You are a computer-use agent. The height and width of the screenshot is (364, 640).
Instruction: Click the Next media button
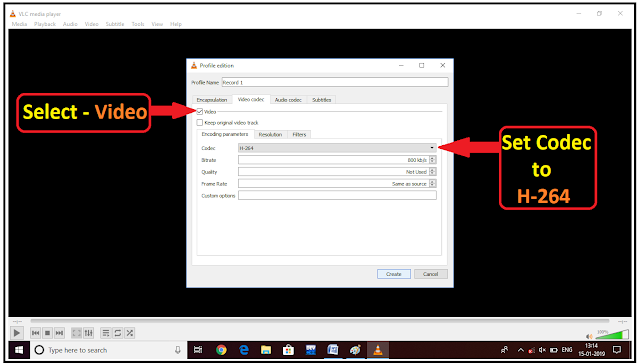pyautogui.click(x=59, y=333)
